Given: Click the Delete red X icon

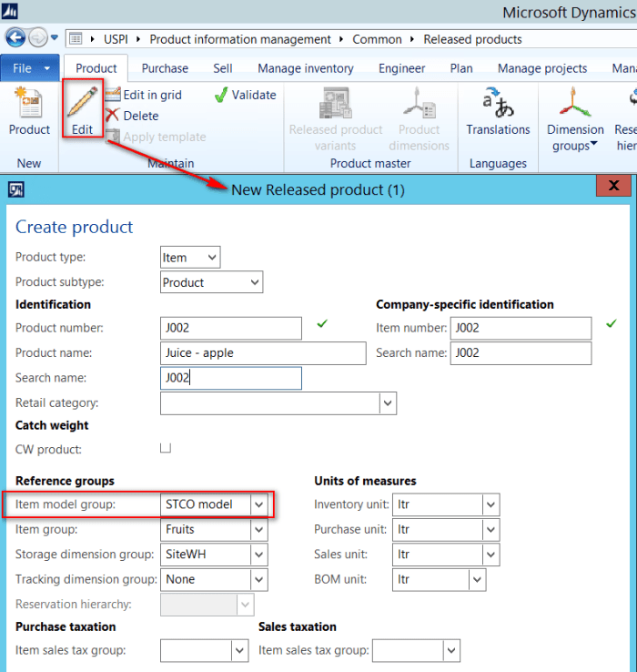Looking at the screenshot, I should pos(112,116).
